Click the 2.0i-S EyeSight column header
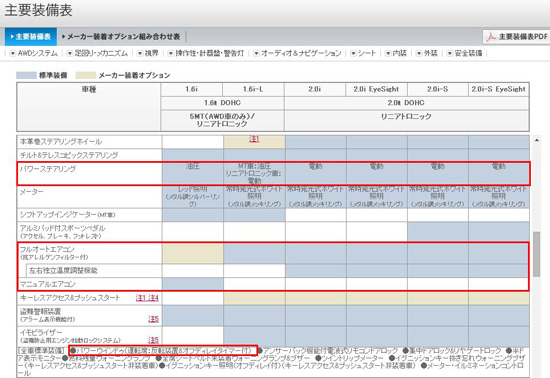550x378 pixels. (498, 89)
